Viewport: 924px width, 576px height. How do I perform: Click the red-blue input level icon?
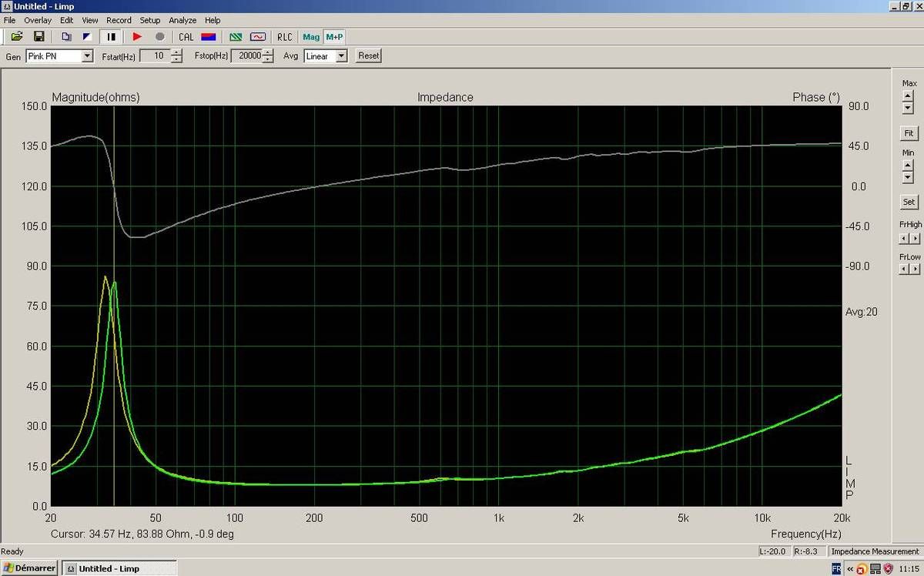click(208, 36)
